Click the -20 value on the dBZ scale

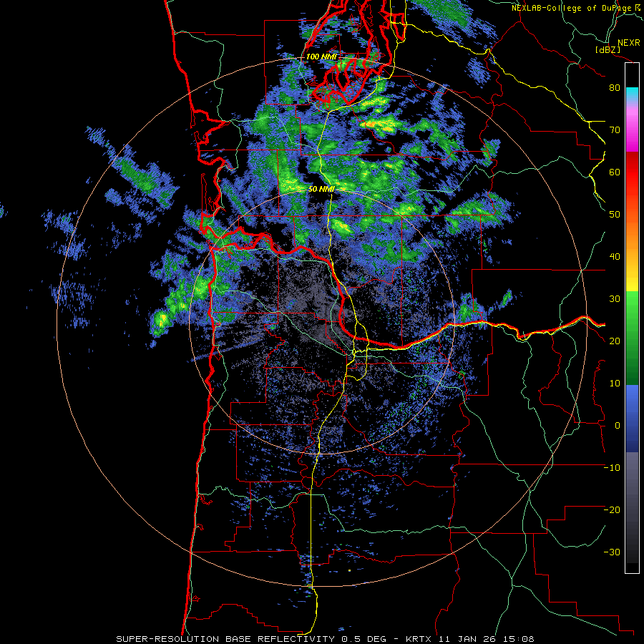click(x=612, y=510)
